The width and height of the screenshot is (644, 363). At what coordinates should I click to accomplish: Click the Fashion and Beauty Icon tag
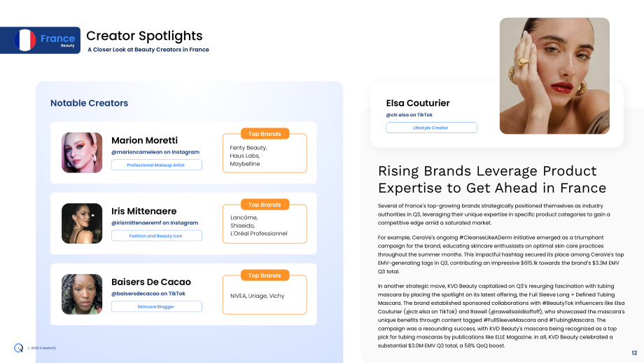point(157,235)
